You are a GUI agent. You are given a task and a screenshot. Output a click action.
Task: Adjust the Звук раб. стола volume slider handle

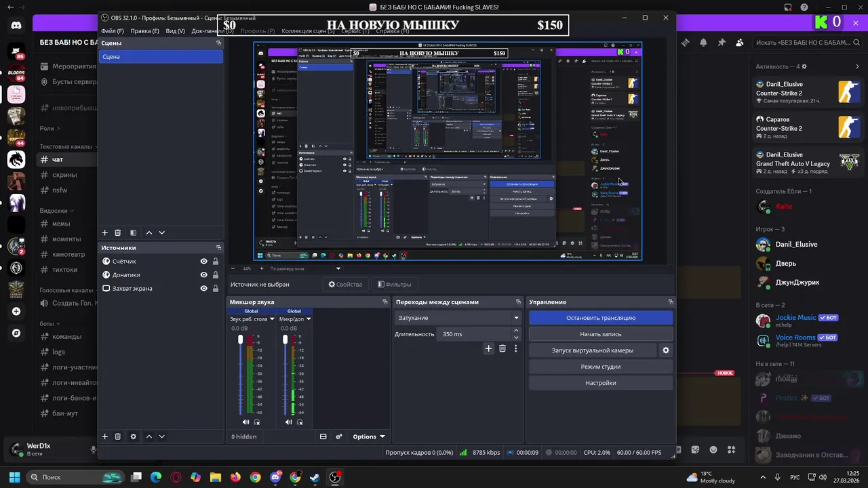pos(240,339)
